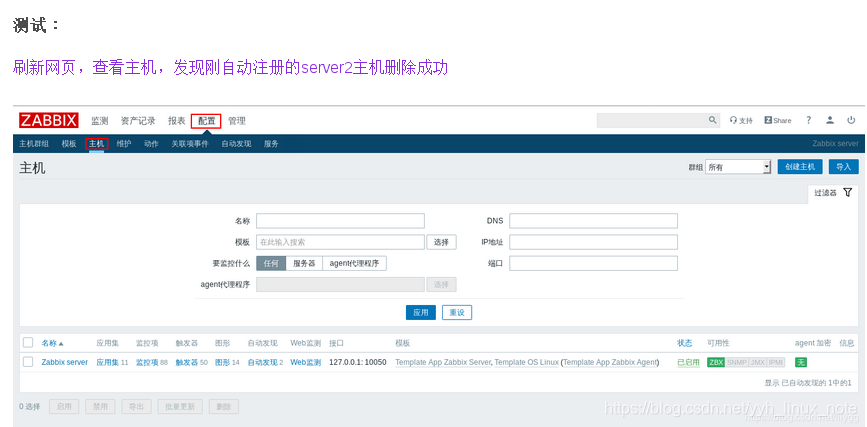Focus the DNS filter field
This screenshot has height=427, width=867.
pyautogui.click(x=593, y=221)
